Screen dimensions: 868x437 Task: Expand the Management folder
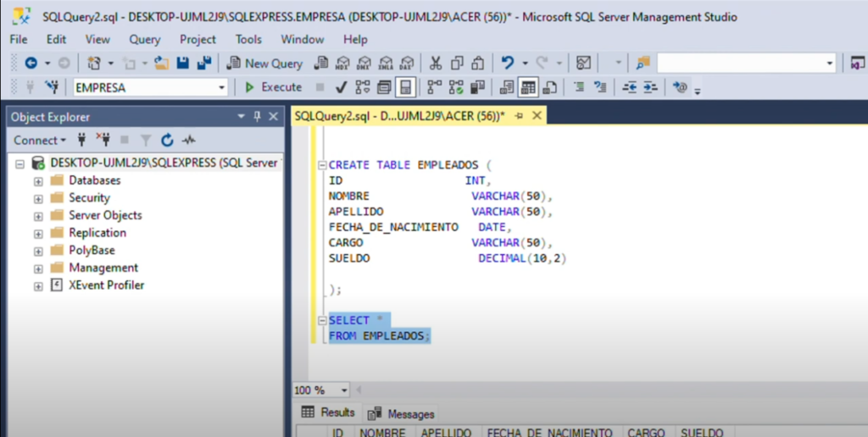coord(38,268)
